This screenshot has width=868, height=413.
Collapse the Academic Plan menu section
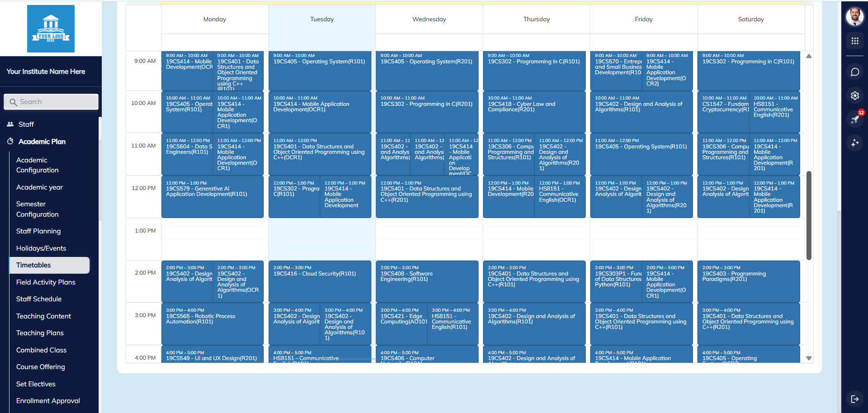(42, 142)
